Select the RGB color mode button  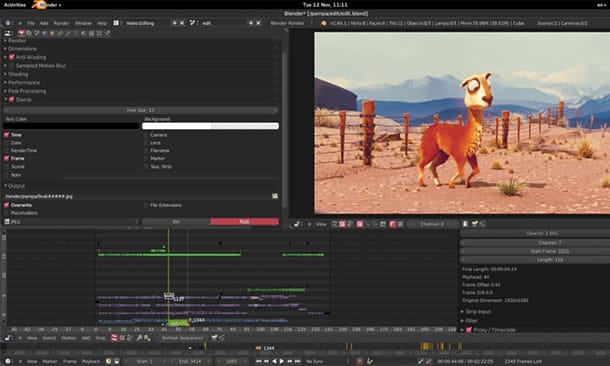[245, 222]
